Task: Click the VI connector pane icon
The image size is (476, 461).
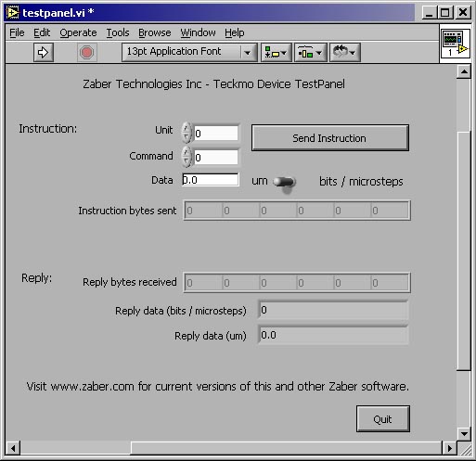Action: 456,45
